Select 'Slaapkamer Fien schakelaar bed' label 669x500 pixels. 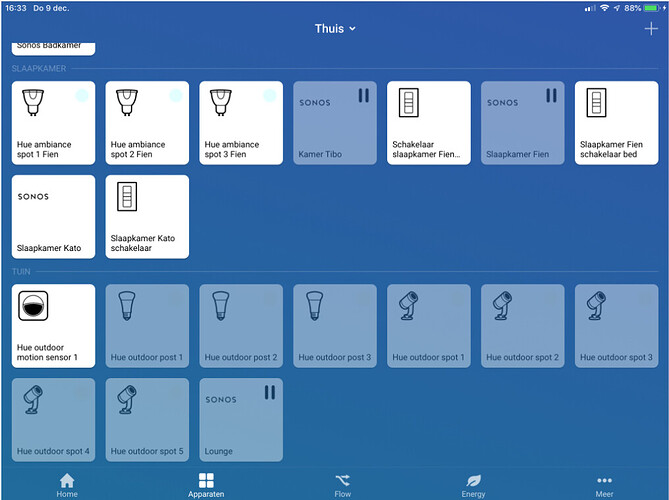coord(611,149)
